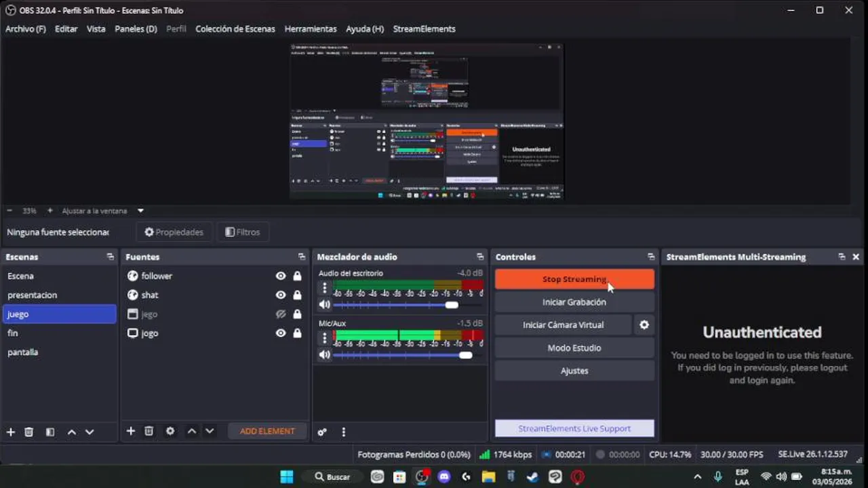Open Windows Start menu
The height and width of the screenshot is (488, 868).
point(287,476)
